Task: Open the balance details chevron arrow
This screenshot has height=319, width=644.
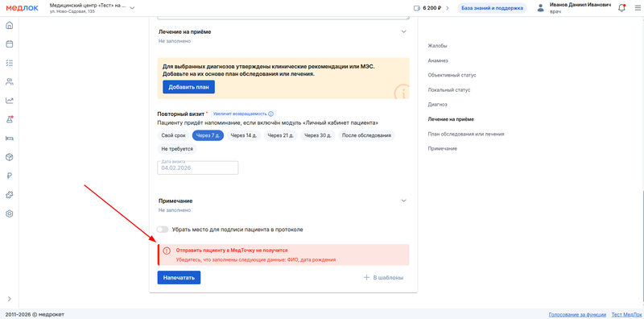Action: click(448, 8)
